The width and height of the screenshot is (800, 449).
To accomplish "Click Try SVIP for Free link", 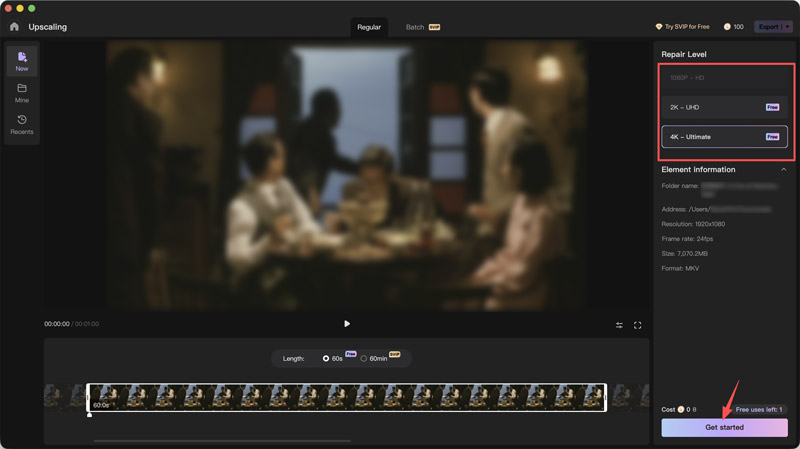I will point(682,27).
